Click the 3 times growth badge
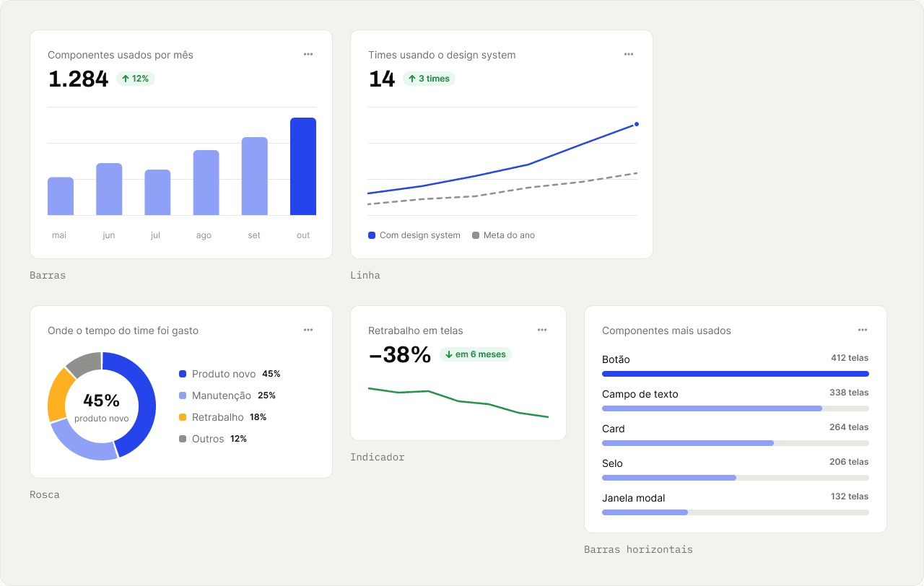Viewport: 924px width, 586px height. (429, 79)
